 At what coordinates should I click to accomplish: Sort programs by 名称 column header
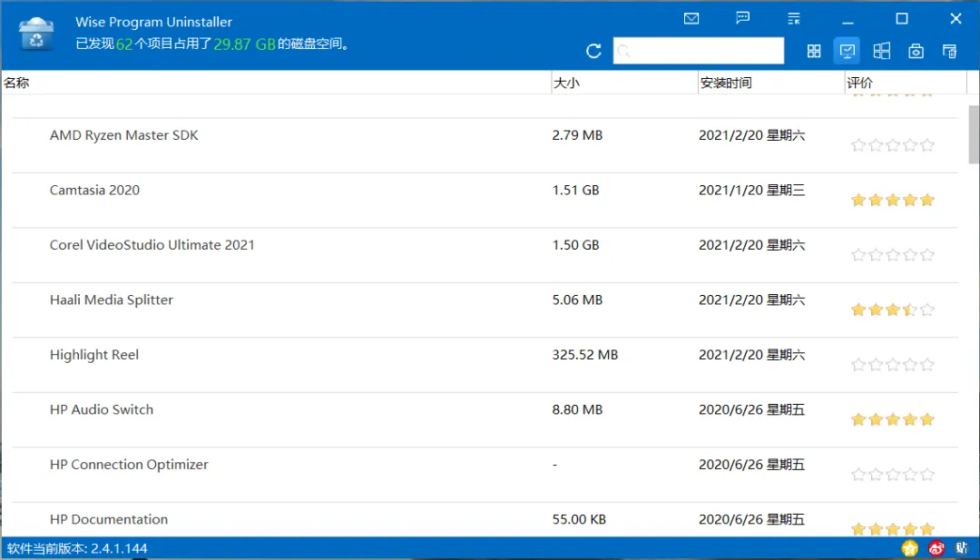click(276, 83)
